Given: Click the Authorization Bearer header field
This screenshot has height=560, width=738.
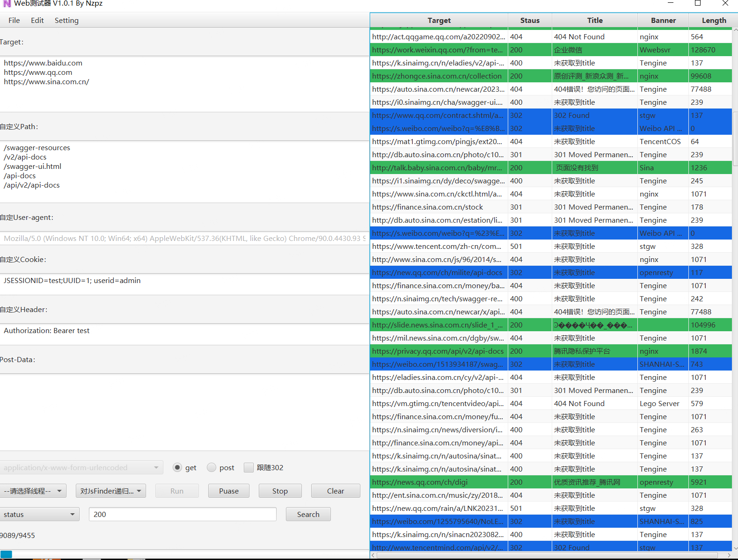Looking at the screenshot, I should [184, 334].
